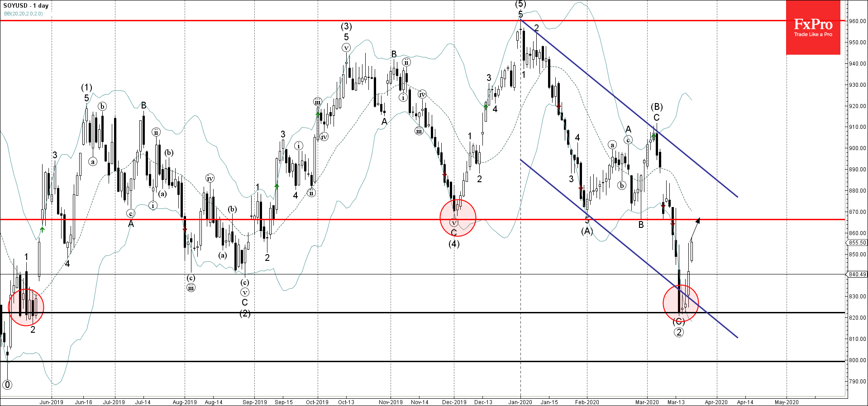This screenshot has width=868, height=406.
Task: Select the SOYUSD - 1 day chart title
Action: coord(26,6)
